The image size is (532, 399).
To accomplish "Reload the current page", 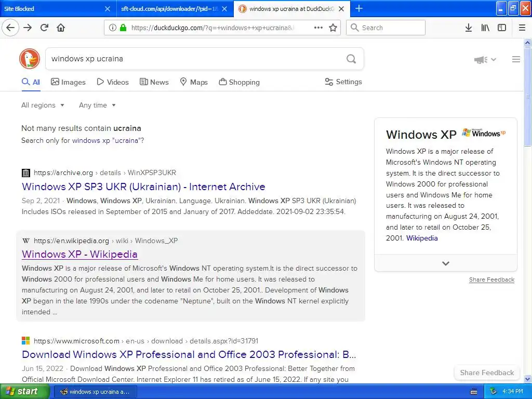I will point(45,28).
